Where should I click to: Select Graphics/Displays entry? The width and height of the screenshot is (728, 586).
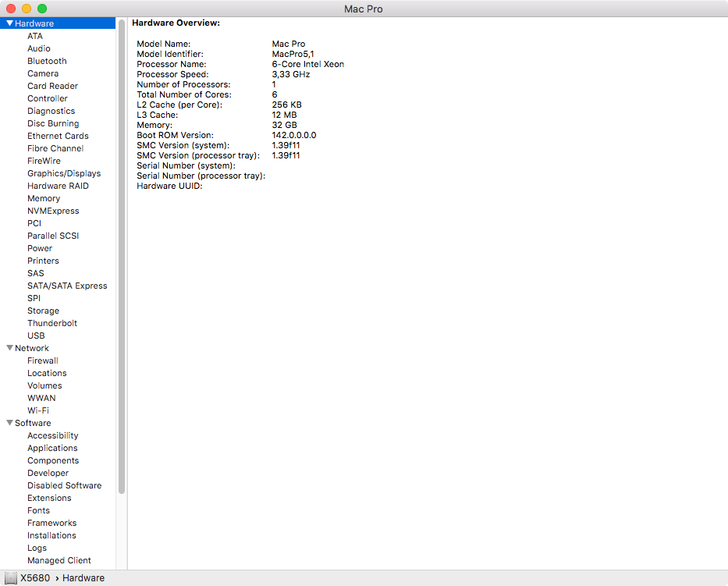64,174
